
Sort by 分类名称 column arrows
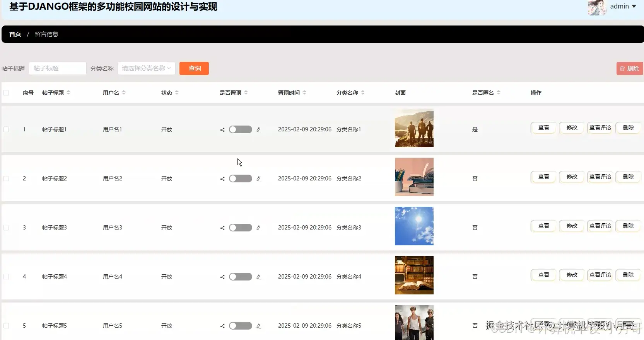tap(363, 93)
